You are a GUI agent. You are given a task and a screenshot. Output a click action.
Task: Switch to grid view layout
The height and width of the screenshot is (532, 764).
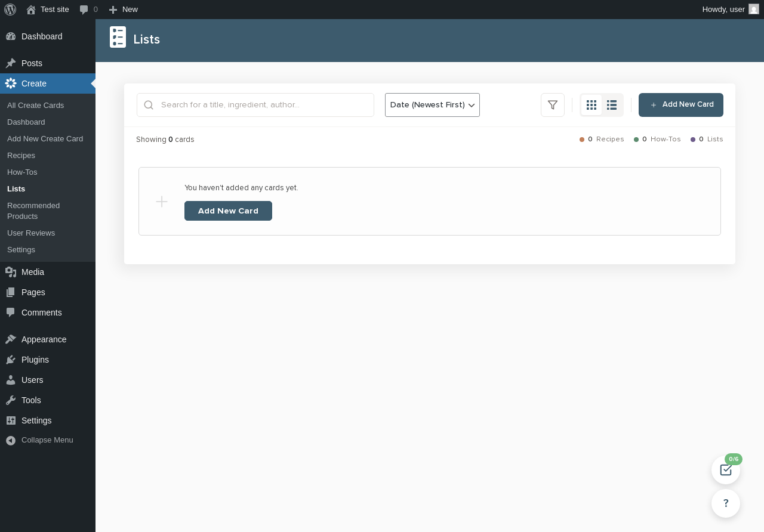pyautogui.click(x=592, y=105)
